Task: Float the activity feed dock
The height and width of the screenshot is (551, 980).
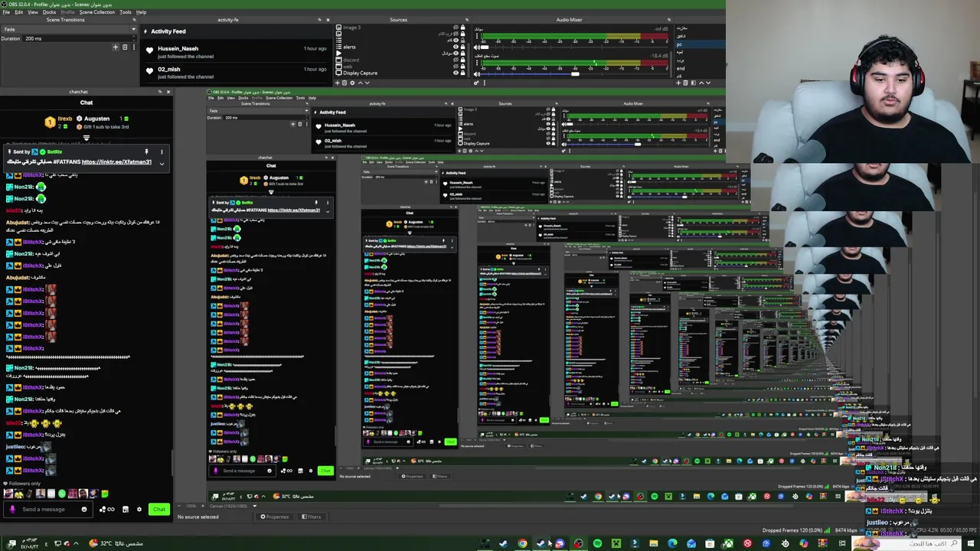Action: point(319,20)
